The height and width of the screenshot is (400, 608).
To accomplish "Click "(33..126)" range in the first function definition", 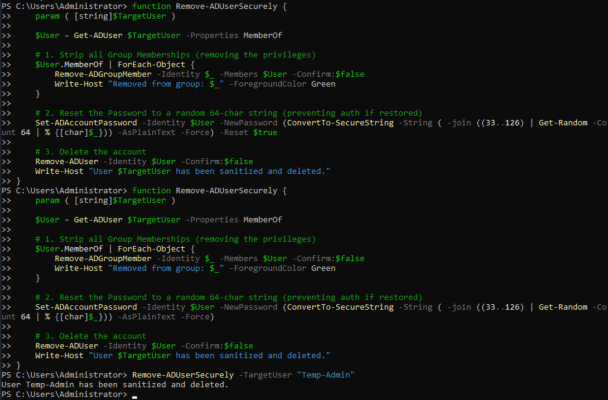I will [x=502, y=123].
